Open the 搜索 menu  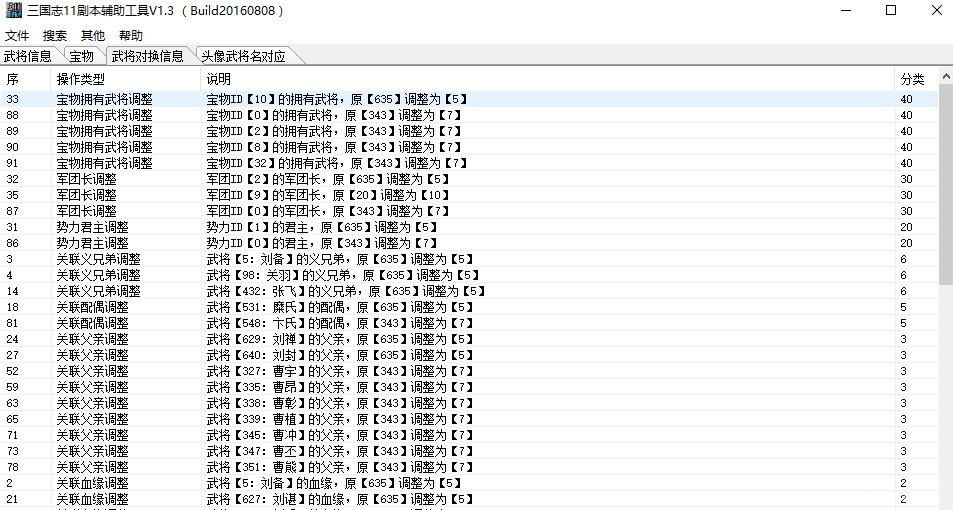(x=55, y=36)
